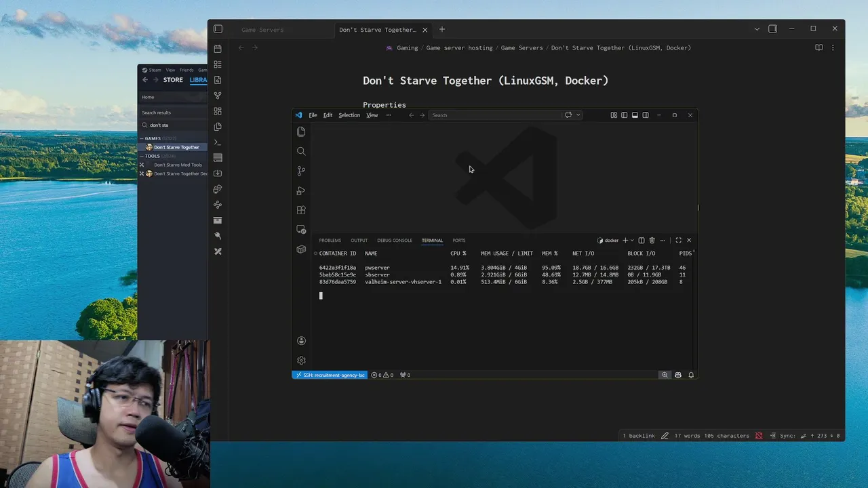This screenshot has height=488, width=868.
Task: Open Obsidian tab list dropdown chevron
Action: tap(757, 29)
